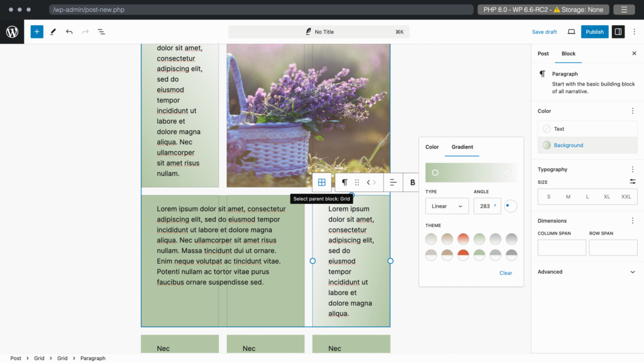Click the Paragraph pilcrow icon in sidebar
Image resolution: width=644 pixels, height=363 pixels.
pyautogui.click(x=543, y=74)
